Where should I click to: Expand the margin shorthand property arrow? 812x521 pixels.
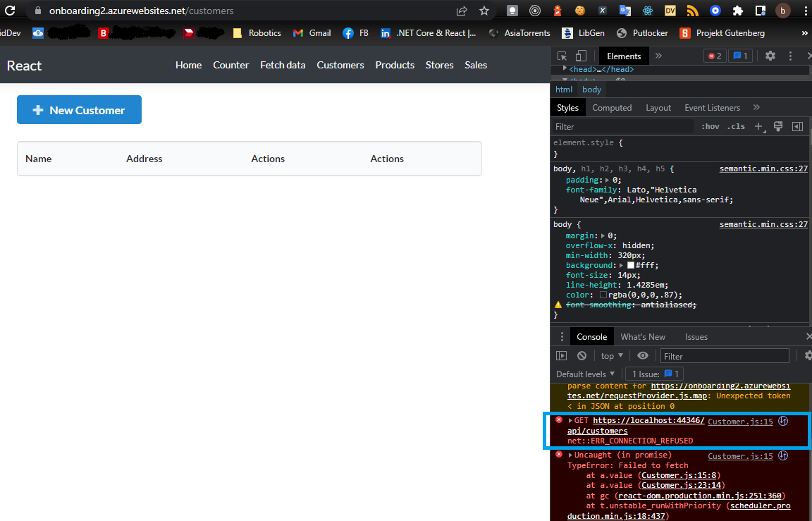point(603,235)
